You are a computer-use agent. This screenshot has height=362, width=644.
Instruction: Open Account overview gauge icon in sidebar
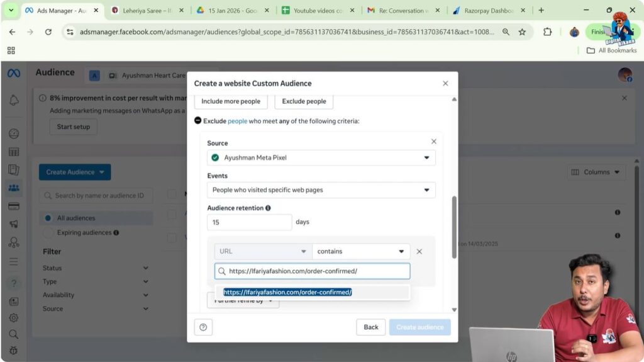pos(14,133)
